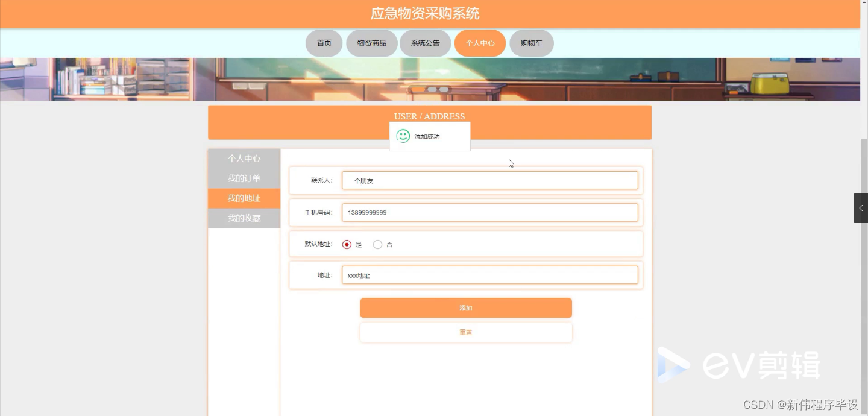This screenshot has width=868, height=416.
Task: Click the 联系人 contact name field
Action: [489, 180]
